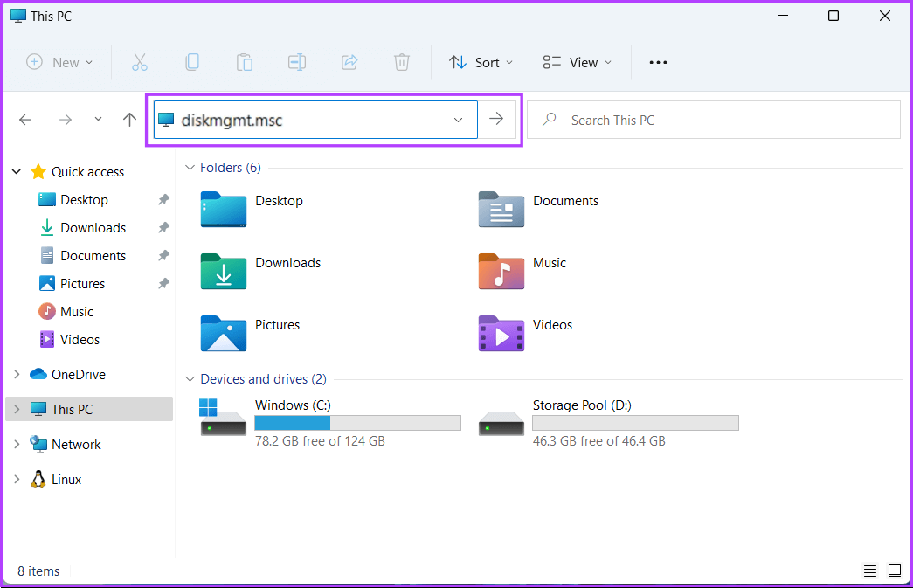913x588 pixels.
Task: Open the Documents folder in Folders group
Action: pos(501,210)
